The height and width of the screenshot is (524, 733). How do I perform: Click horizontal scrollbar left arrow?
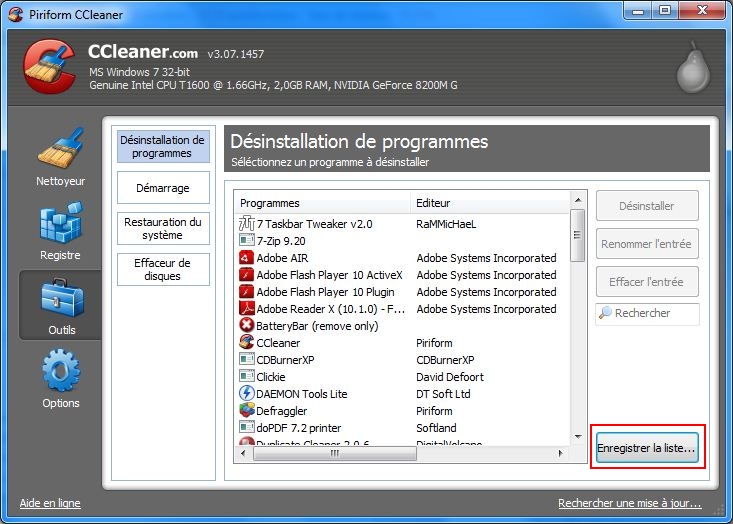click(243, 453)
